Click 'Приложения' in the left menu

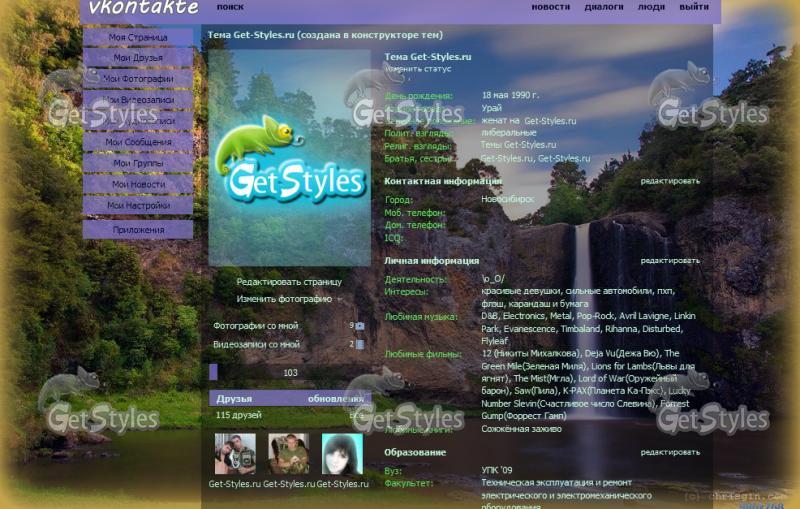coord(138,230)
